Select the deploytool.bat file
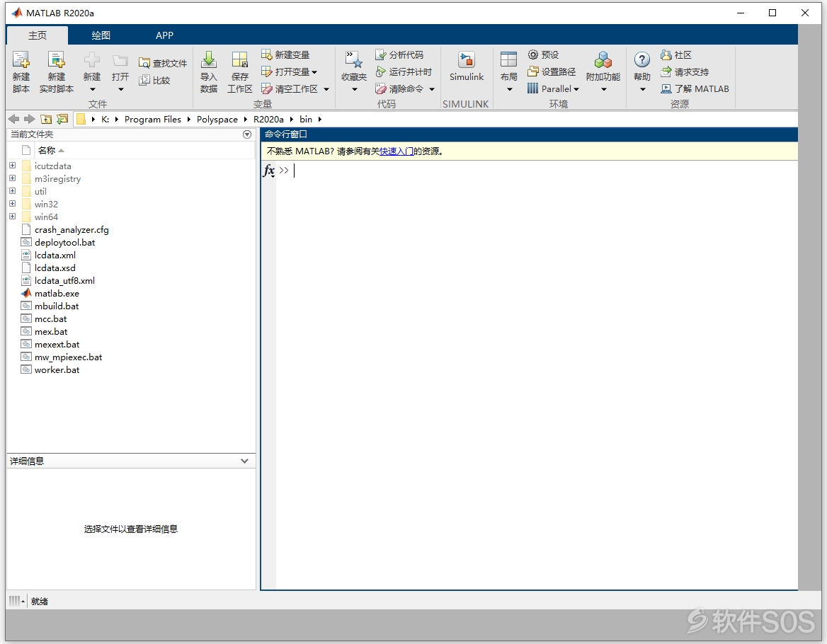The width and height of the screenshot is (827, 644). [64, 243]
